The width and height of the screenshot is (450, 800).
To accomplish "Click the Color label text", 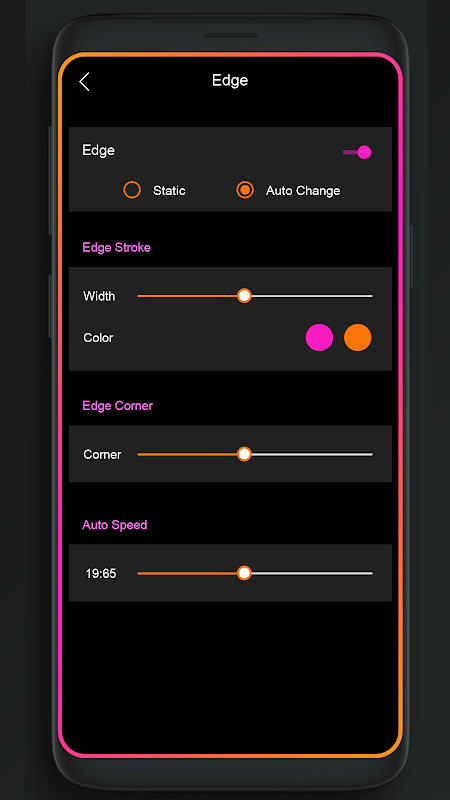I will [98, 338].
